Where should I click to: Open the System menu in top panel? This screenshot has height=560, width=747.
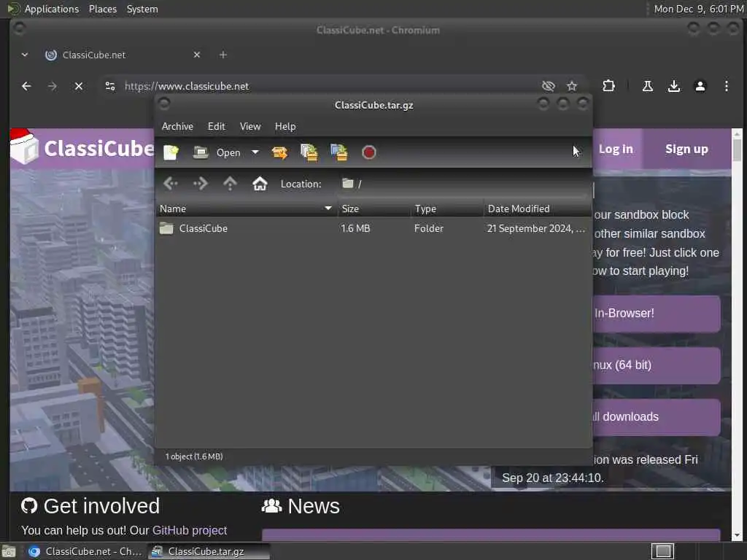click(142, 9)
